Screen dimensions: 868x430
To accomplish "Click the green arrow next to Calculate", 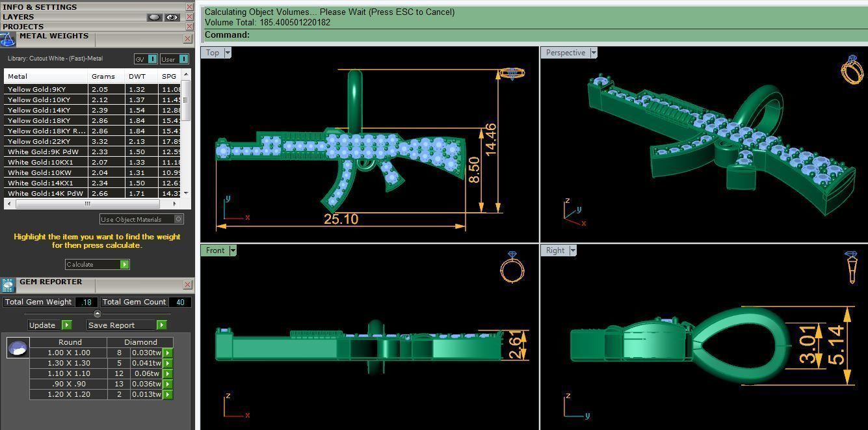I will point(124,264).
